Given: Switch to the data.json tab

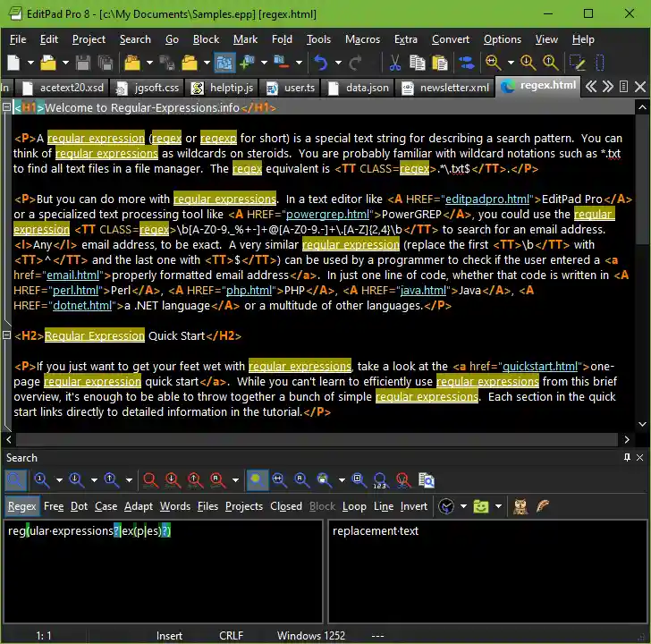Looking at the screenshot, I should click(x=359, y=88).
